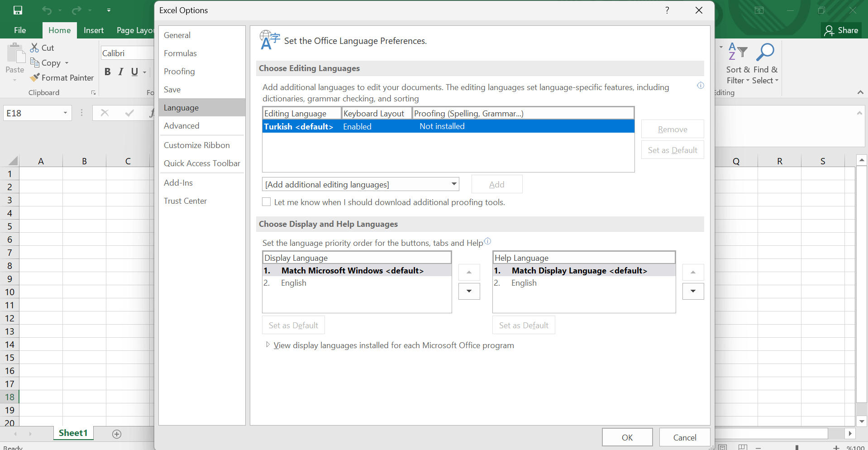This screenshot has width=868, height=450.
Task: Open the Quick Access Toolbar category
Action: [202, 163]
